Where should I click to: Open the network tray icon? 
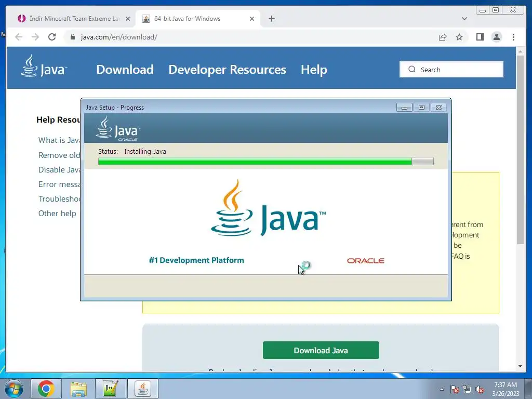(467, 389)
